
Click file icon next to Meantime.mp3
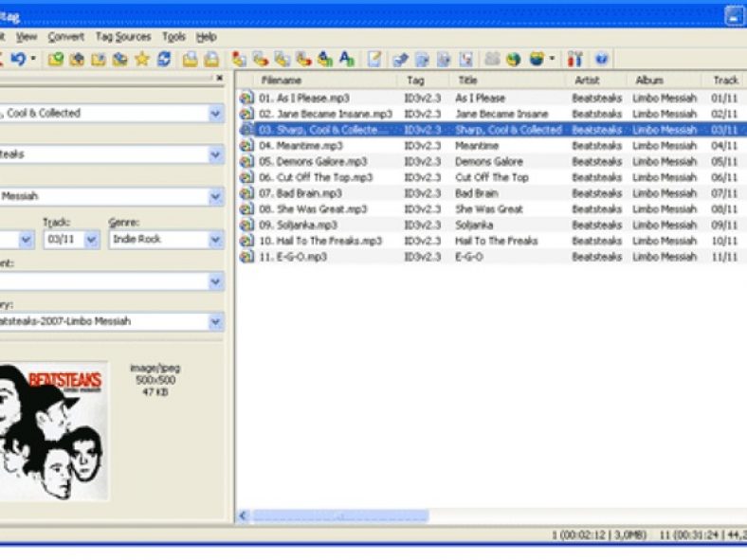(246, 146)
